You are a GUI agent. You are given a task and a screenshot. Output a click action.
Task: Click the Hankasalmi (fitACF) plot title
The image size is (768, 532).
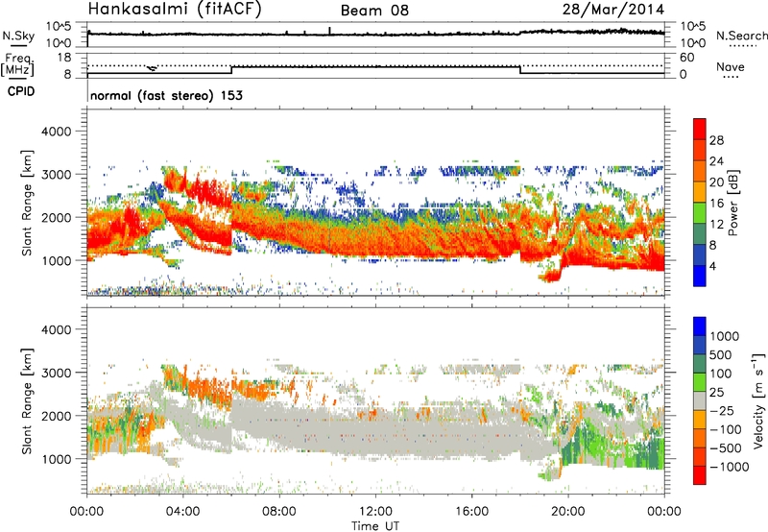click(x=176, y=10)
